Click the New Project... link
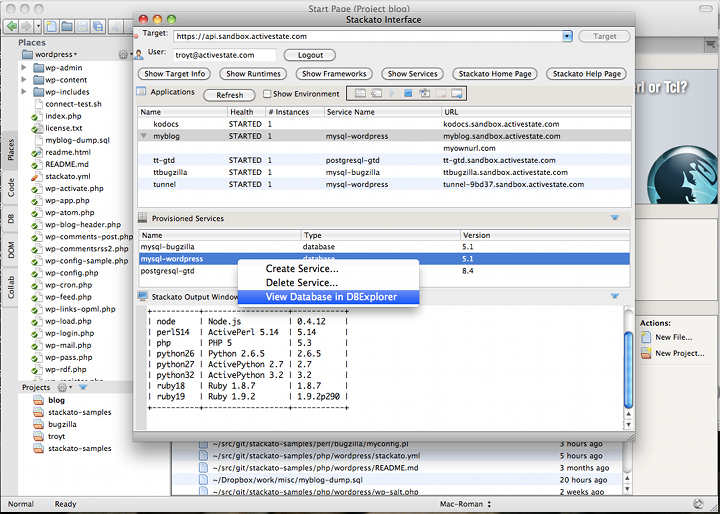 679,353
